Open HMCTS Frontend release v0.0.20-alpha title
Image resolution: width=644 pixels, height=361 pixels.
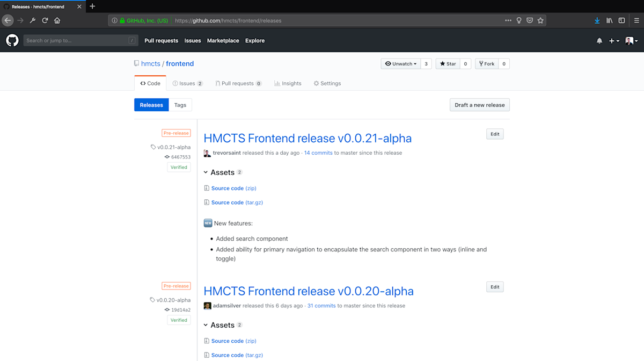[309, 291]
